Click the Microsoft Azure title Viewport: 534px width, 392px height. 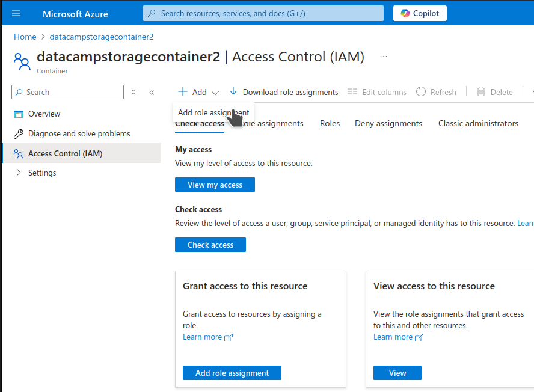[x=75, y=14]
